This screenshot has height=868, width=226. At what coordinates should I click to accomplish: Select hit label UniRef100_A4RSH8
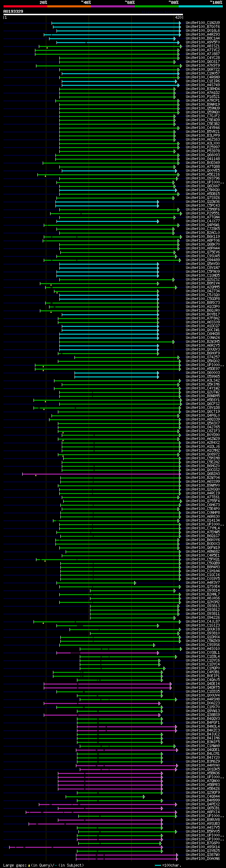coord(203,699)
